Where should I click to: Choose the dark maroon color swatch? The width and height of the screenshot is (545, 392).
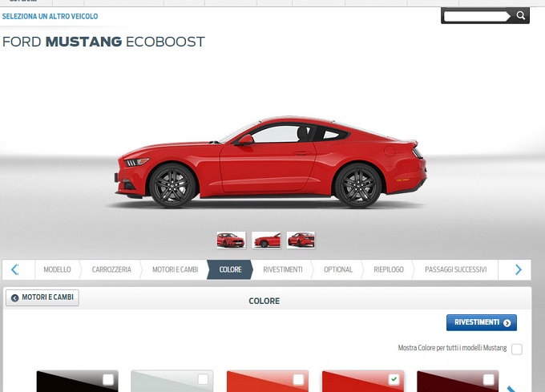pos(458,382)
